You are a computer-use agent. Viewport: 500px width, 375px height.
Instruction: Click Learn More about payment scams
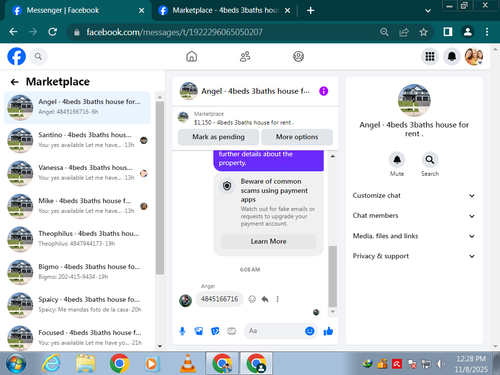click(x=268, y=241)
